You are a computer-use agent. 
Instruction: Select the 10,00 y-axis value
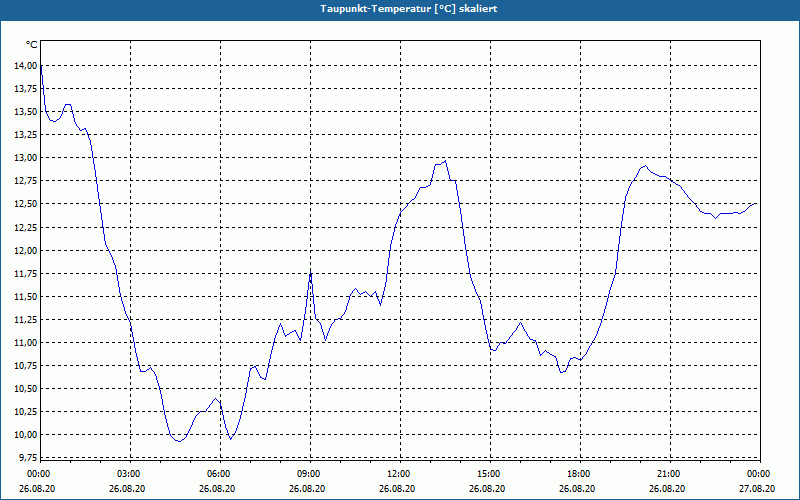click(26, 435)
